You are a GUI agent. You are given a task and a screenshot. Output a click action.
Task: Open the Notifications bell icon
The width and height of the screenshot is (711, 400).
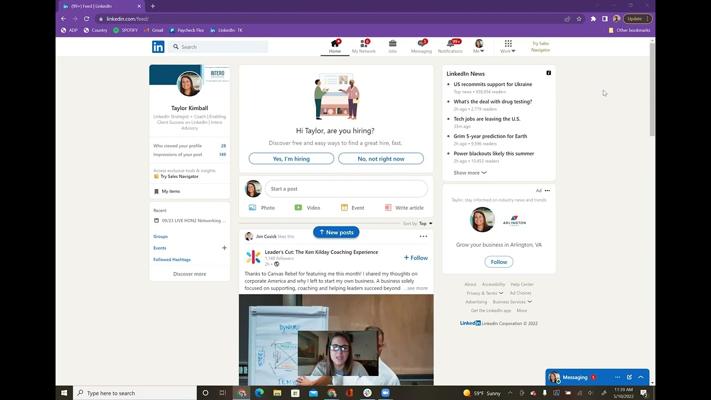tap(450, 44)
